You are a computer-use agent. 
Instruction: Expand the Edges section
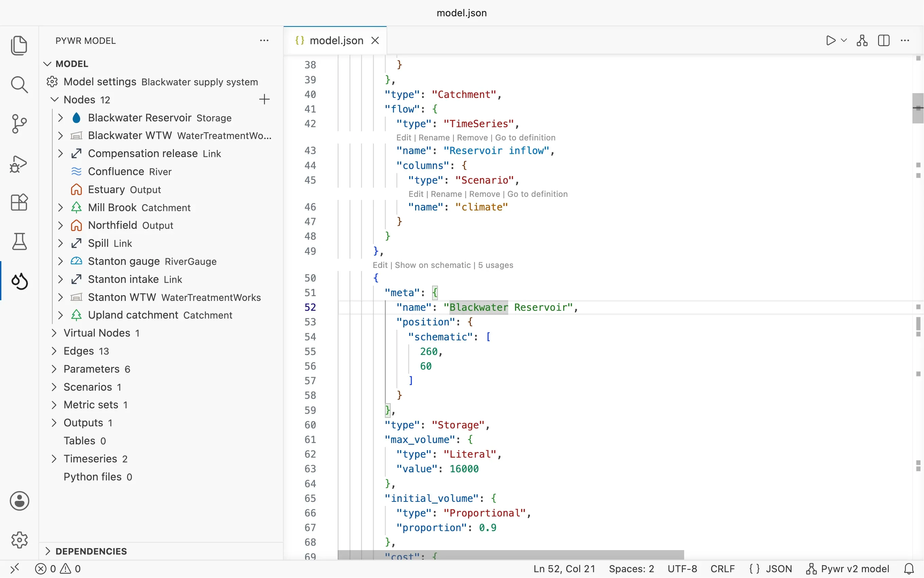54,351
